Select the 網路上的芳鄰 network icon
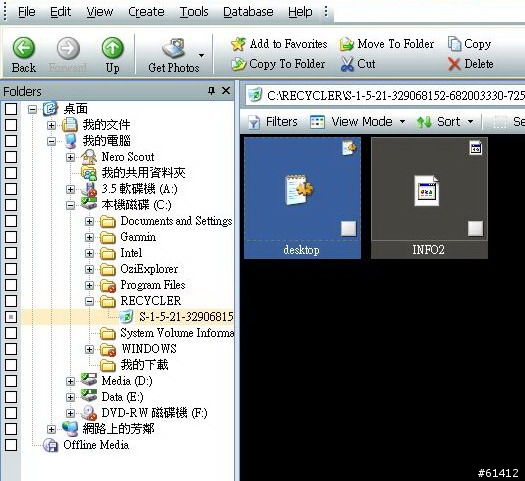 pyautogui.click(x=70, y=429)
